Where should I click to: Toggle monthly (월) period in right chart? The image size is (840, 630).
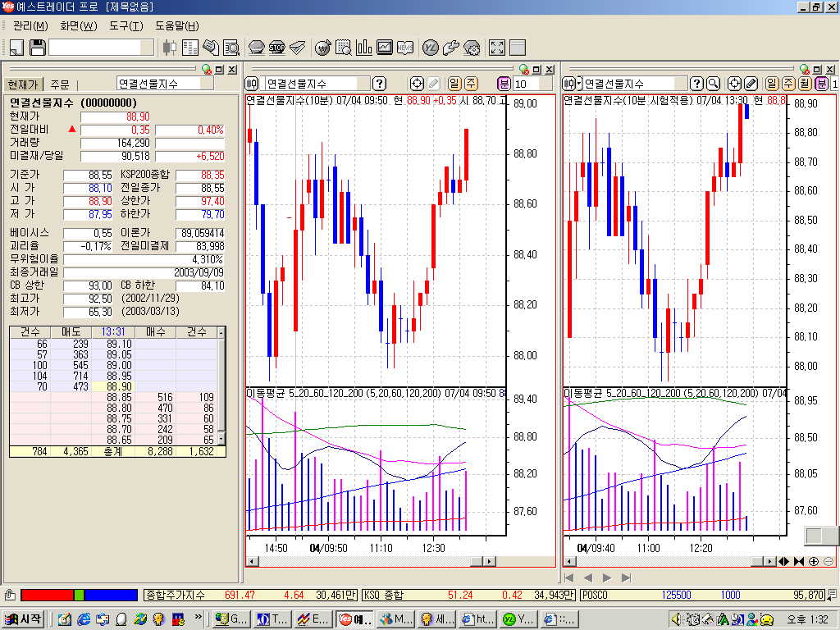pos(804,84)
